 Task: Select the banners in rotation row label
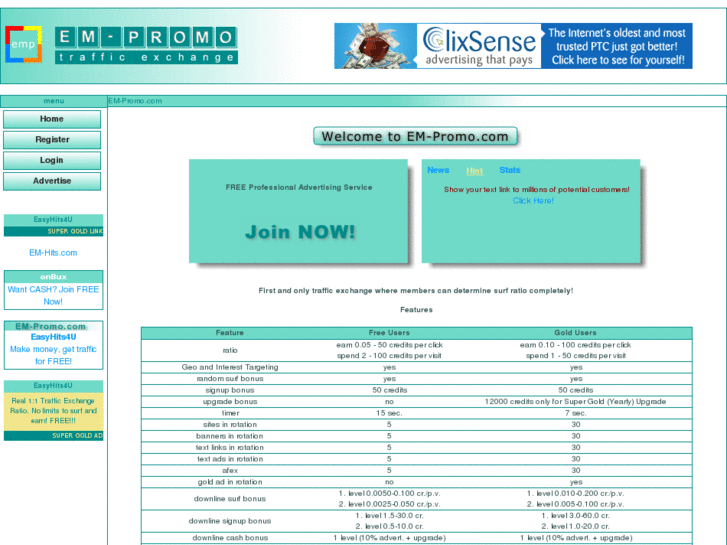point(230,436)
